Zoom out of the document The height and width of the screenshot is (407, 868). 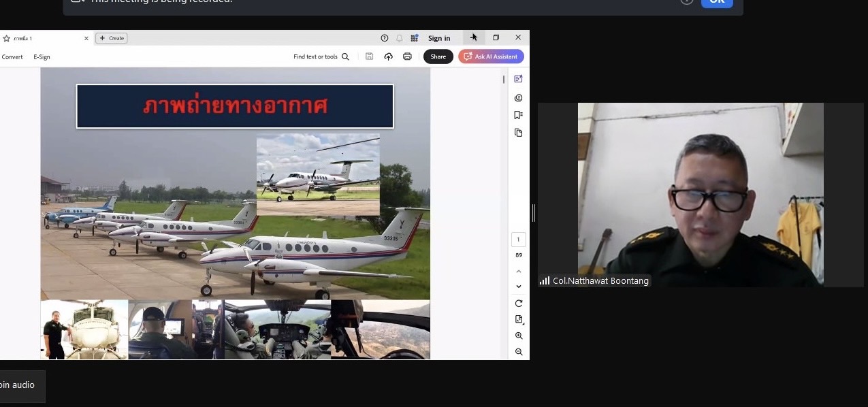coord(519,352)
